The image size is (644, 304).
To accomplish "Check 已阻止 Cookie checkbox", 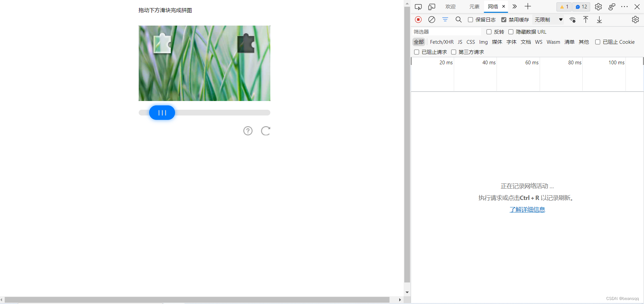I will coord(598,42).
